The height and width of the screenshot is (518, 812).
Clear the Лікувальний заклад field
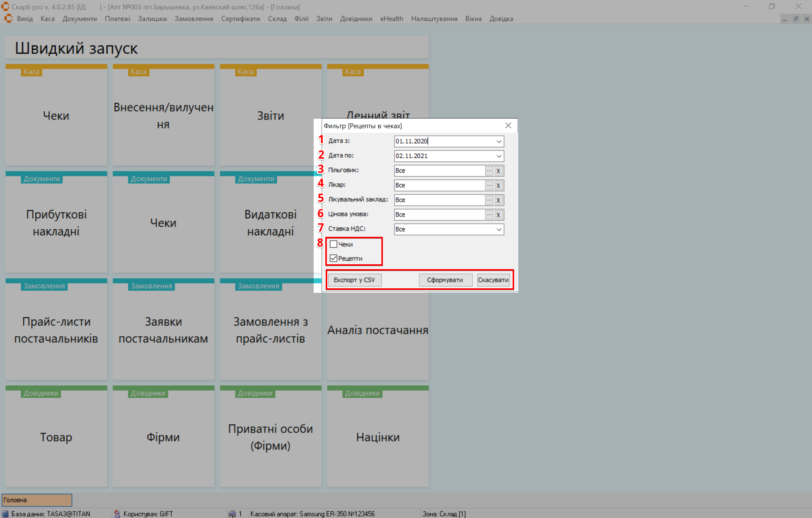click(x=498, y=200)
